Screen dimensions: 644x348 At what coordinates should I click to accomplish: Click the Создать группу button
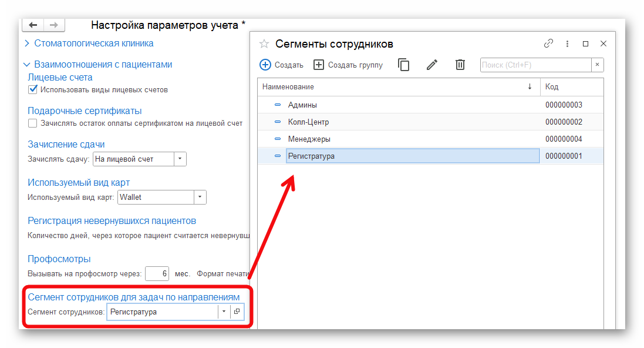click(x=348, y=65)
